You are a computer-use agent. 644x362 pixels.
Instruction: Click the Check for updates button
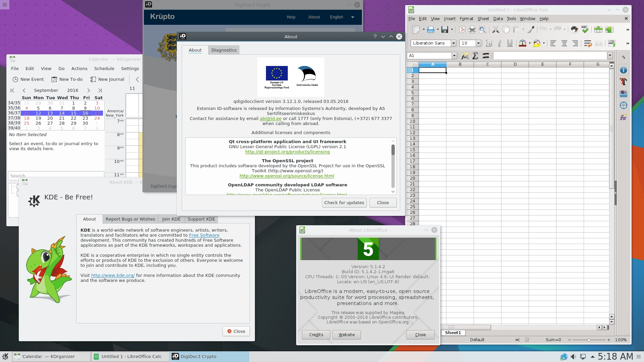(344, 203)
